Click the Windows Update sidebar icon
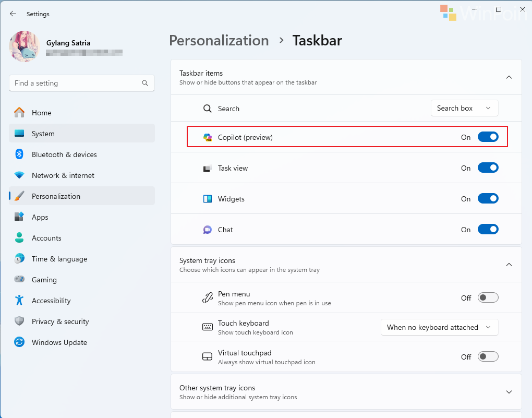The height and width of the screenshot is (418, 532). [x=19, y=342]
